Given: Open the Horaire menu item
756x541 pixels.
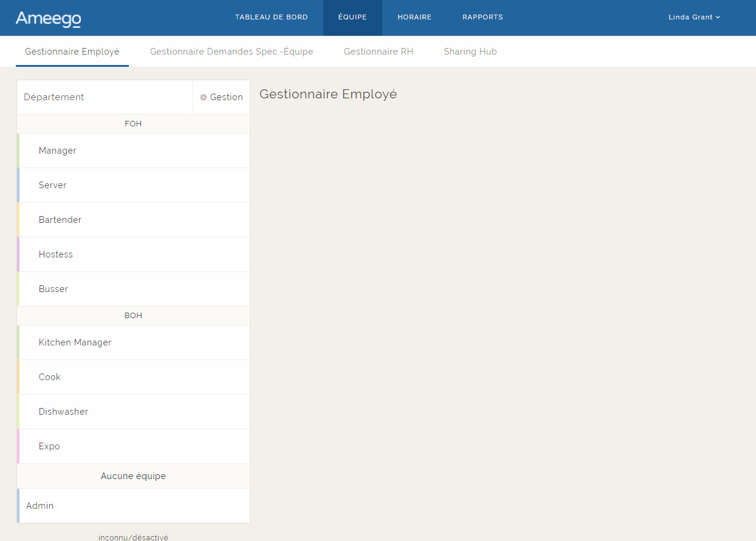Looking at the screenshot, I should coord(414,17).
